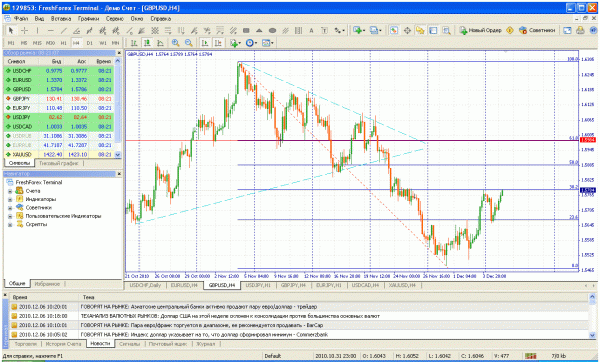Switch to Тиковый график tab
Image resolution: width=600 pixels, height=362 pixels.
tap(59, 163)
